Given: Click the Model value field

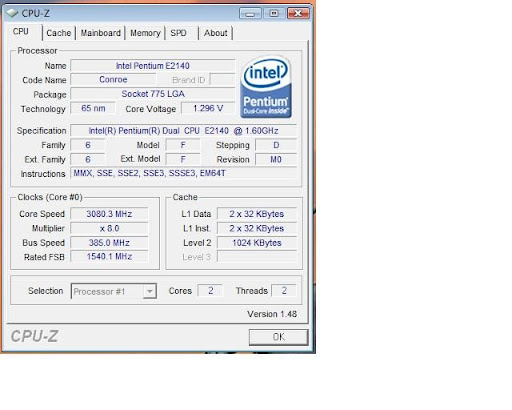Looking at the screenshot, I should click(x=183, y=145).
